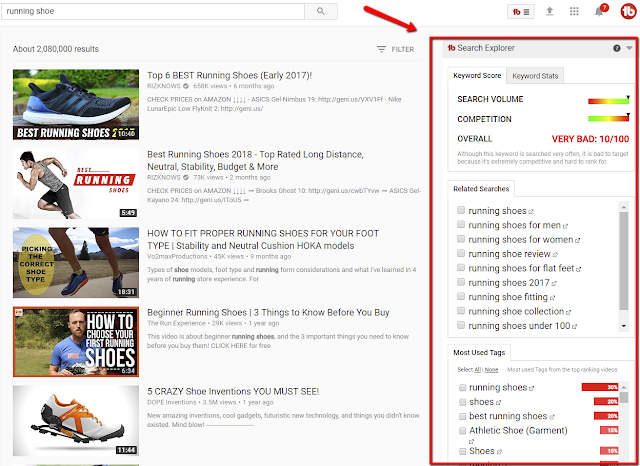Open the FILTER options

point(396,49)
